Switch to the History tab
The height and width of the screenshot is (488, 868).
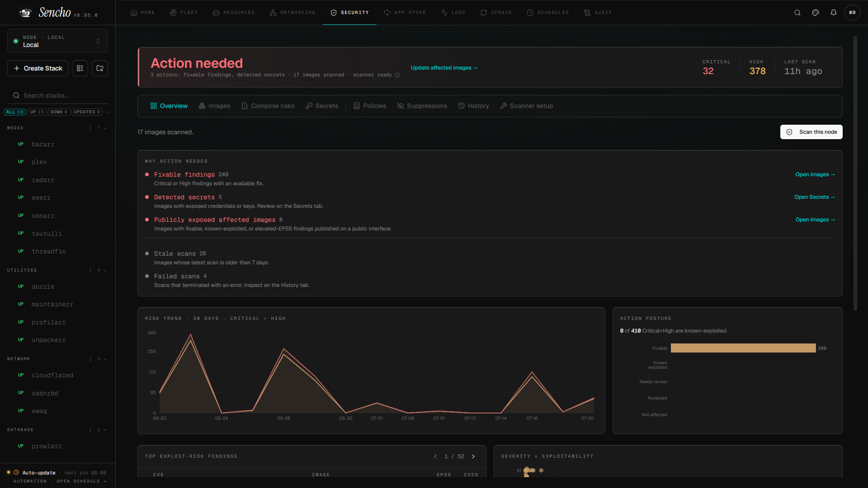pos(474,106)
